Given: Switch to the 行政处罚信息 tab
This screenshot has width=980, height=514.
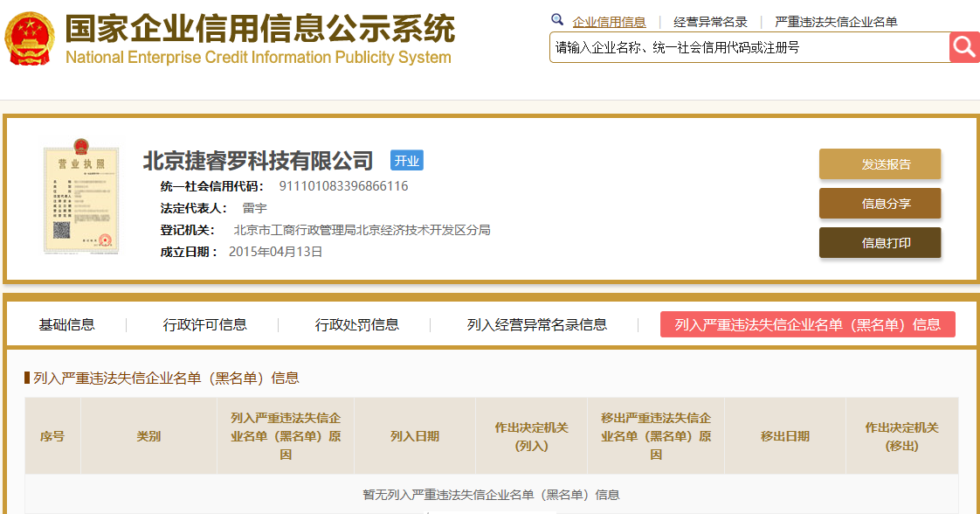Looking at the screenshot, I should tap(357, 324).
